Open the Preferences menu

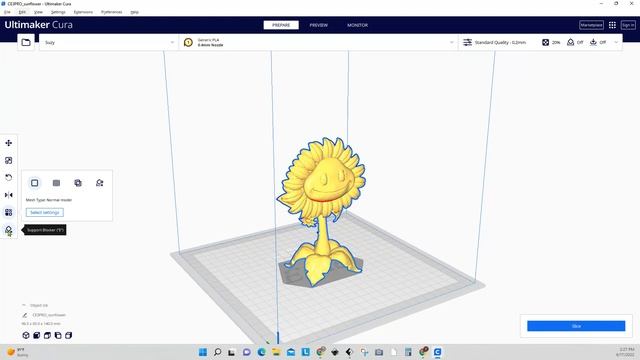(x=111, y=12)
